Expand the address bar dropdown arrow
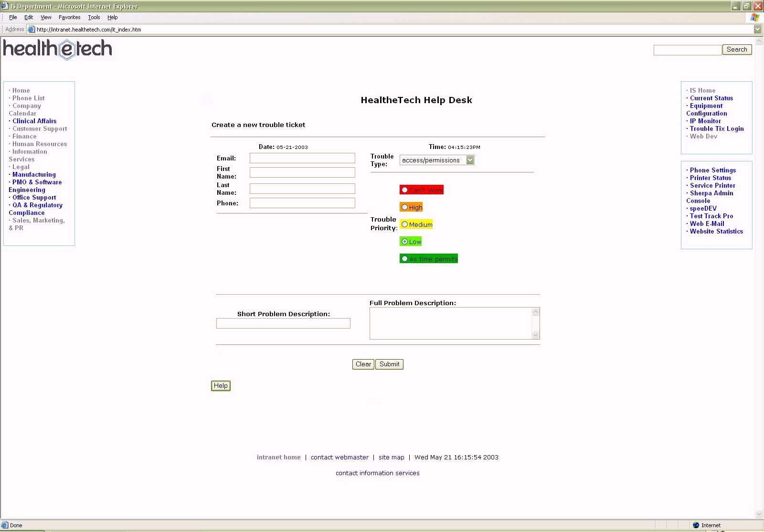This screenshot has height=532, width=764. [x=757, y=30]
